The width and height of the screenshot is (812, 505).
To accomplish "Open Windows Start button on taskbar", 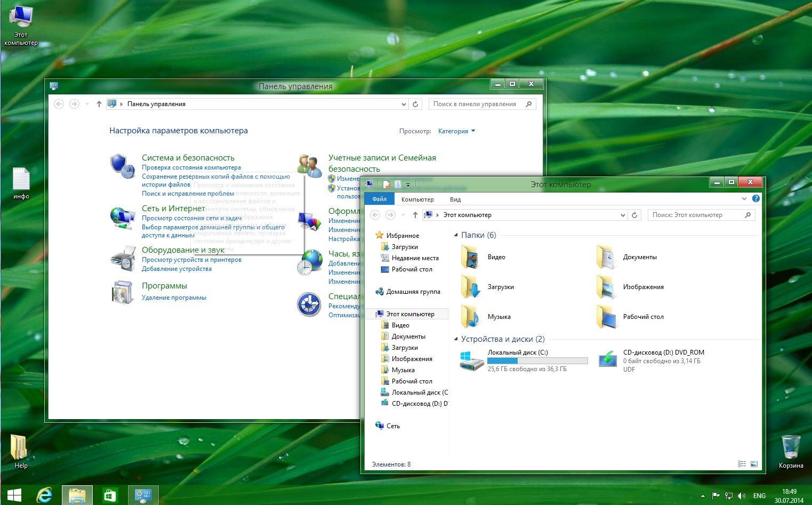I will click(x=14, y=495).
